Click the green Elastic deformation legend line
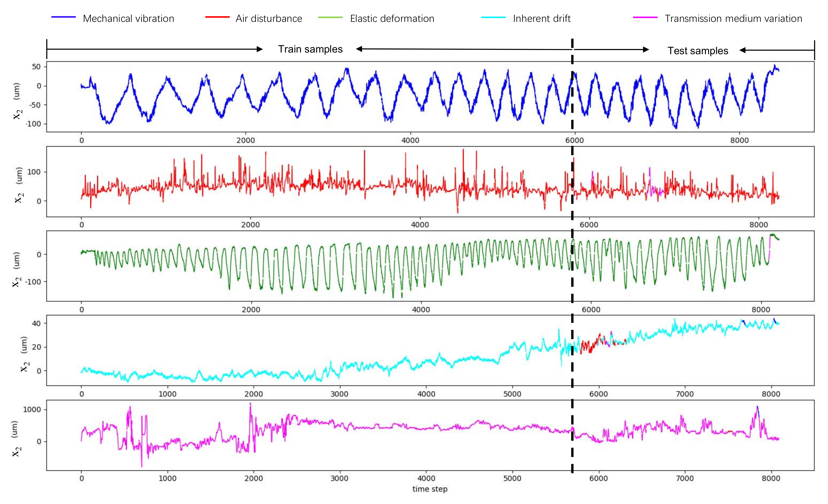 pos(330,17)
